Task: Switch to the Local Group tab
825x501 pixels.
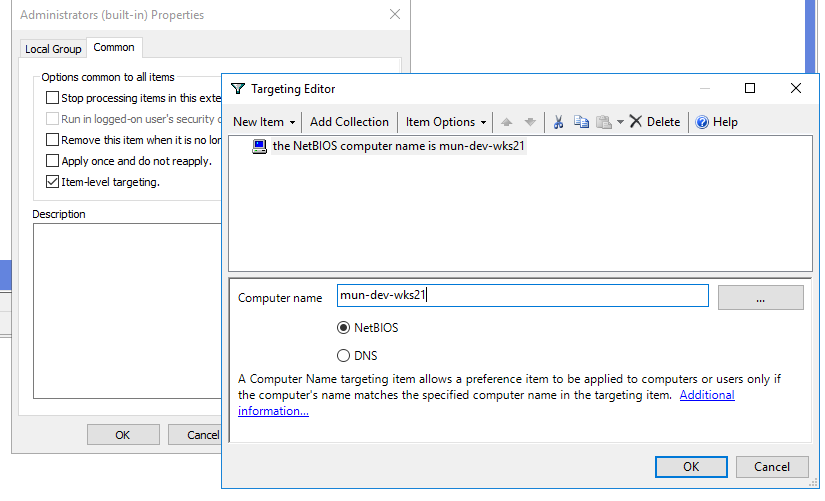Action: pyautogui.click(x=53, y=49)
